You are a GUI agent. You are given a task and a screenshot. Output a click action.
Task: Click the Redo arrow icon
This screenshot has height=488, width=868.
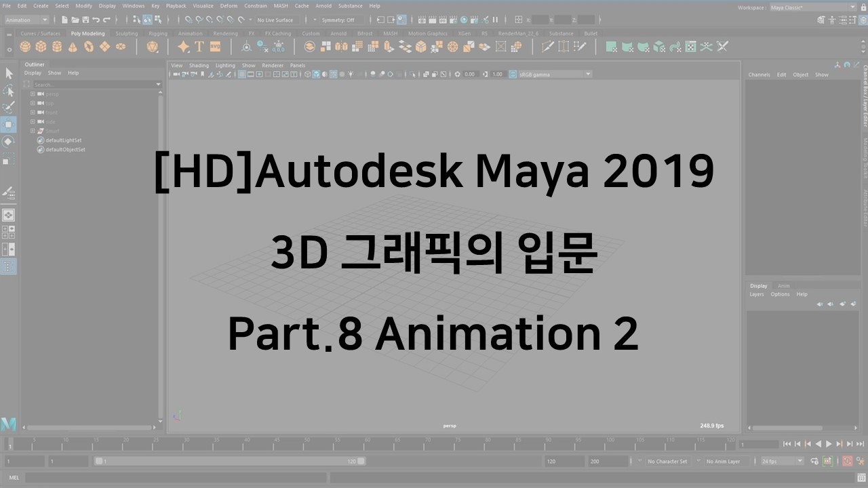[x=106, y=20]
